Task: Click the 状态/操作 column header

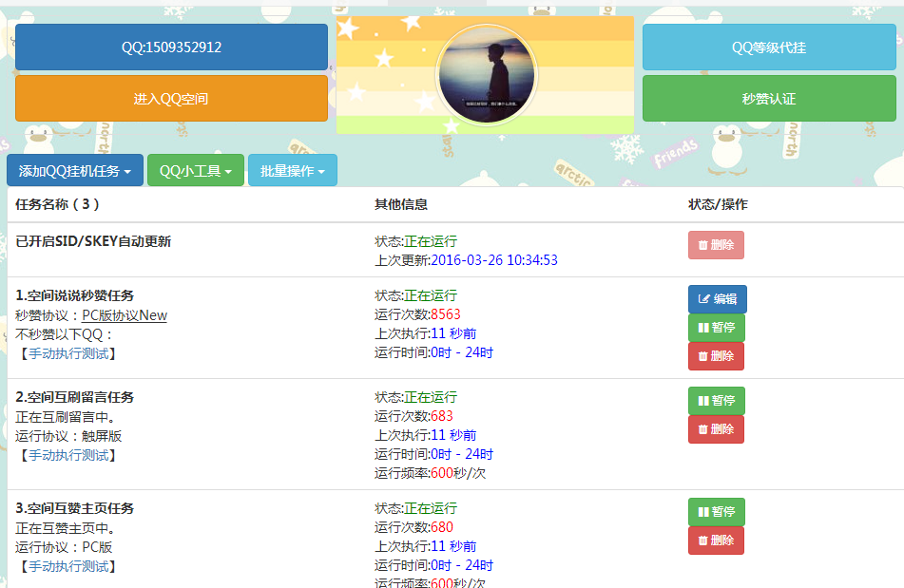Action: click(718, 204)
